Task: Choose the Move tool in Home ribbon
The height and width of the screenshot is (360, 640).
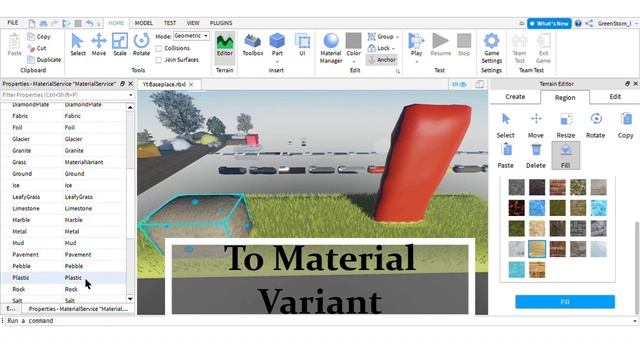Action: click(99, 45)
